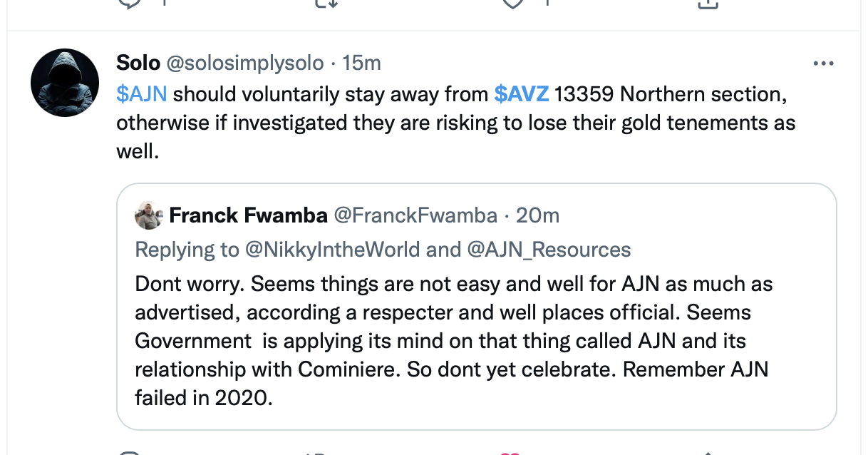Click Franck Fwamba's small profile picture
The image size is (868, 455).
(x=149, y=215)
